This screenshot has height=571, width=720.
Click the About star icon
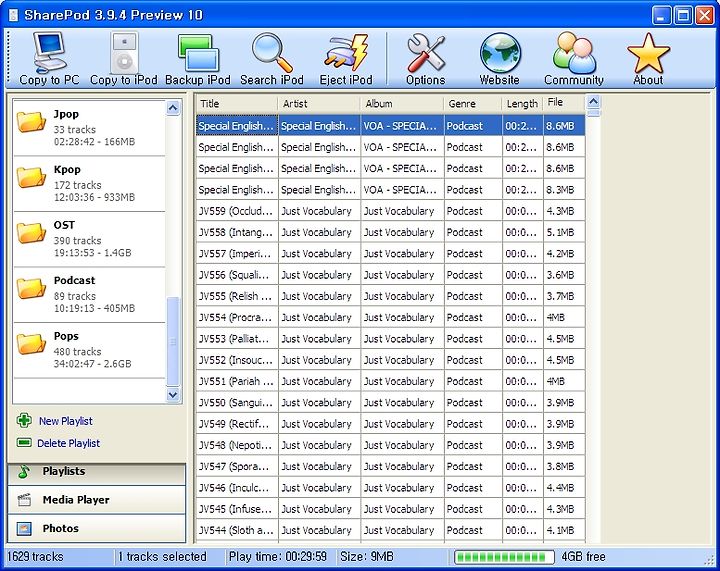point(648,53)
